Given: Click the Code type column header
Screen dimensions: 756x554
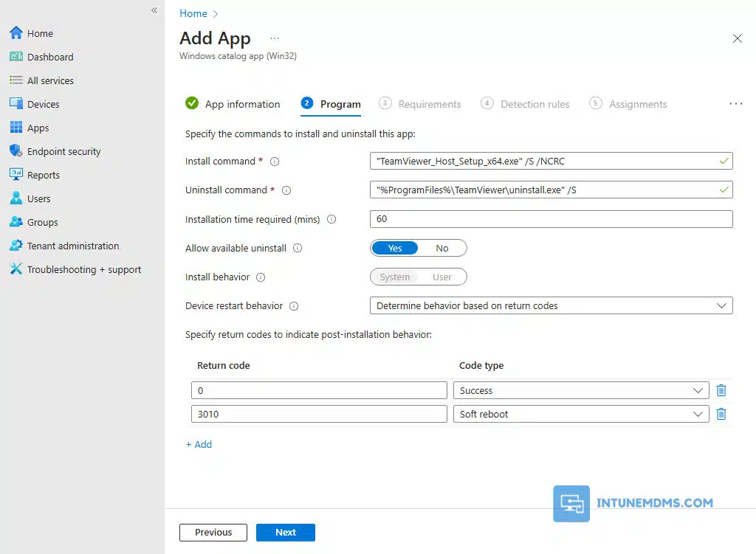Looking at the screenshot, I should (x=481, y=365).
